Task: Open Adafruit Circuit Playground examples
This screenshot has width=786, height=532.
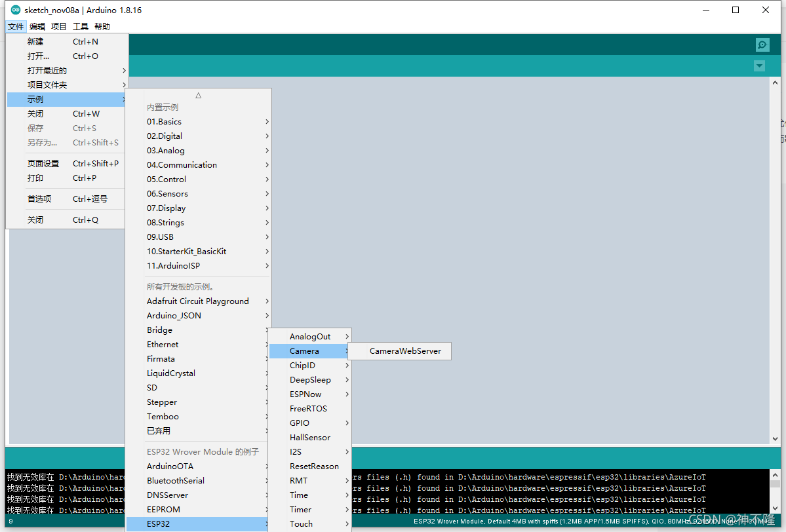Action: click(198, 301)
